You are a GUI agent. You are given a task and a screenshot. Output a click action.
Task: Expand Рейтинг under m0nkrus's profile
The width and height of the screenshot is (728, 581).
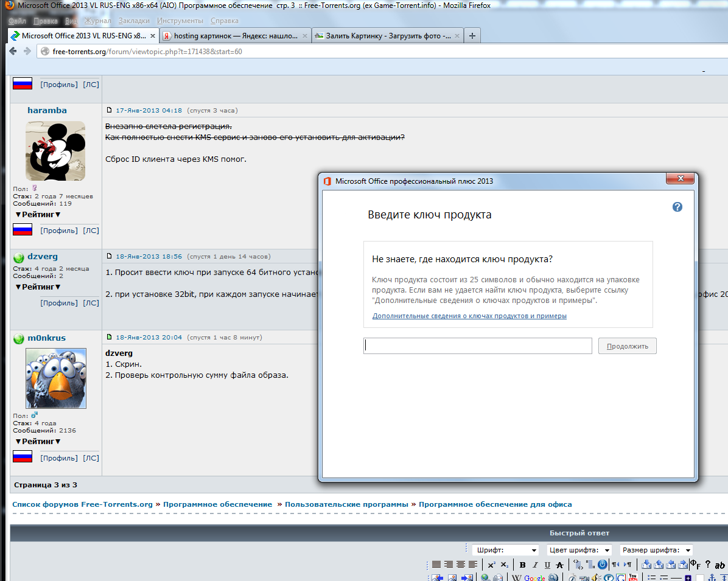(38, 441)
